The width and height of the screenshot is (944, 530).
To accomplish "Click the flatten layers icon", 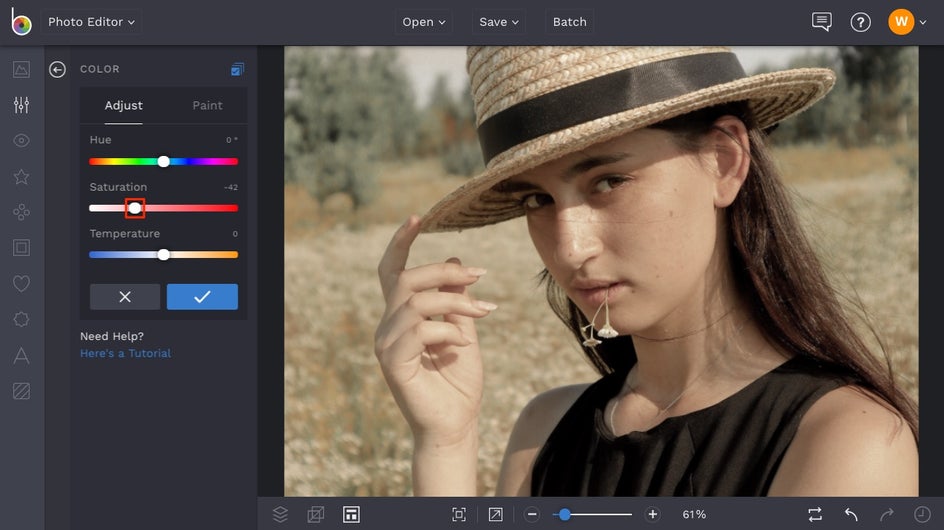I will pyautogui.click(x=315, y=514).
